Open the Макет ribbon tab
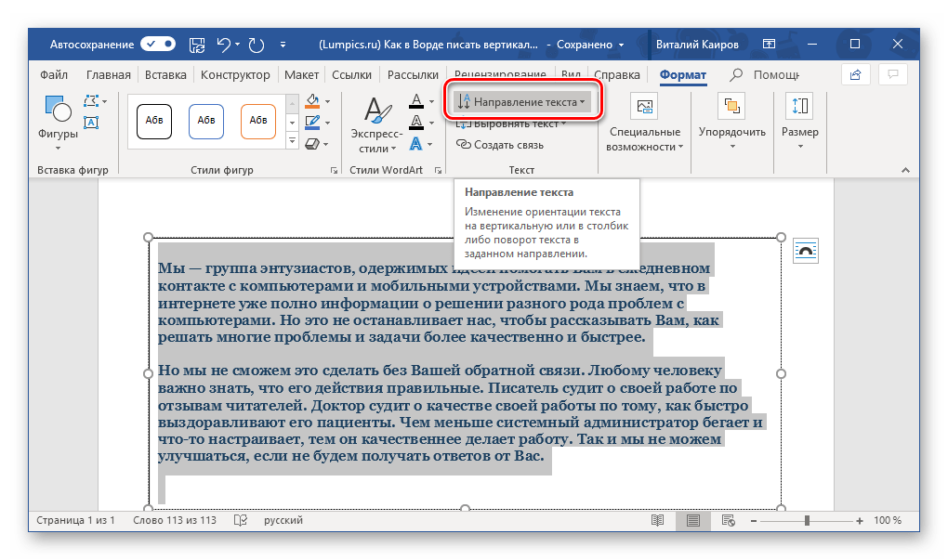This screenshot has width=948, height=560. click(x=301, y=75)
